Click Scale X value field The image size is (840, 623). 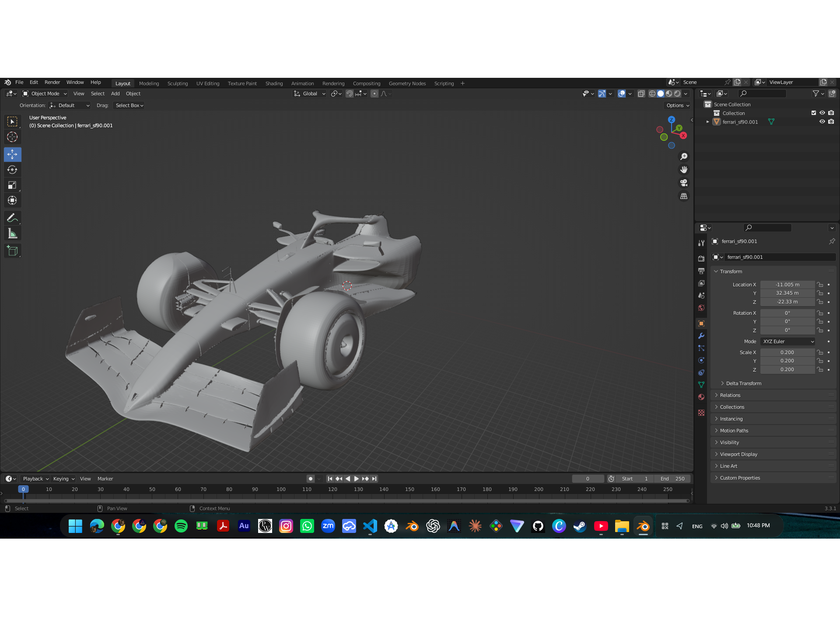coord(787,352)
